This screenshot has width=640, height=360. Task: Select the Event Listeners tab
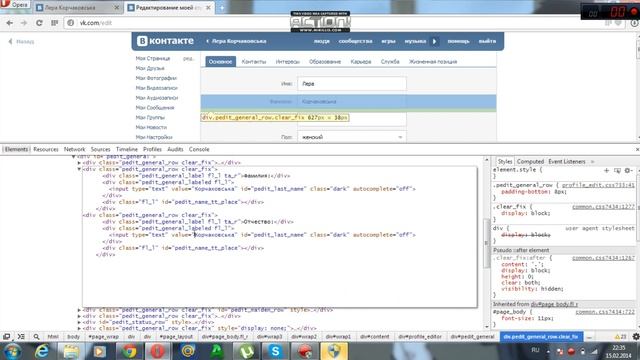[x=567, y=162]
